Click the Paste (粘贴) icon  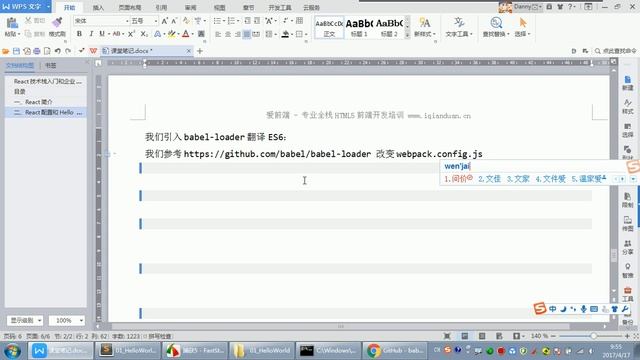[x=12, y=23]
